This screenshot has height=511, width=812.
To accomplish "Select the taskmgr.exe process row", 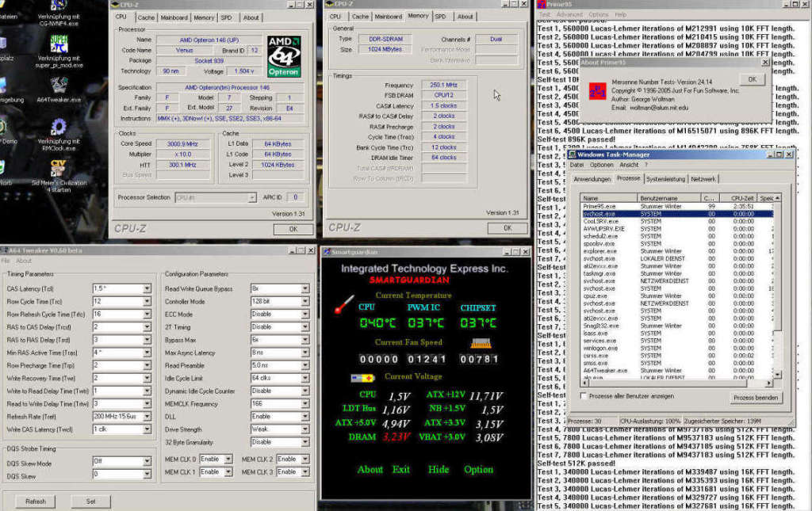I will point(677,273).
